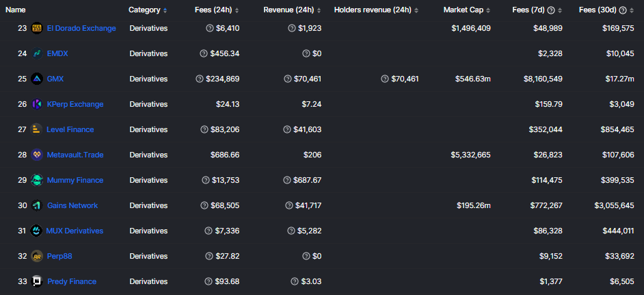Screen dimensions: 644x295
Task: Sort table by Category column
Action: click(148, 10)
